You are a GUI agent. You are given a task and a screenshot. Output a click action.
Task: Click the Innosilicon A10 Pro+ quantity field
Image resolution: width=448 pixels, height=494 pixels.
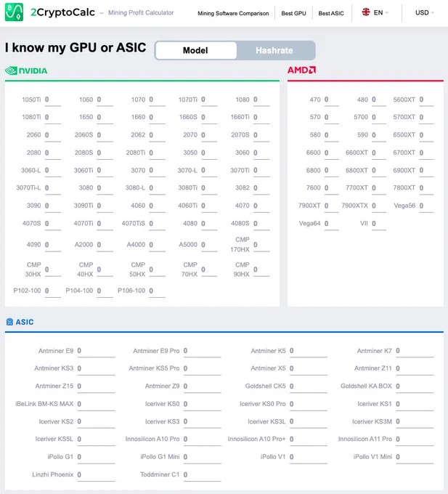[x=308, y=440]
